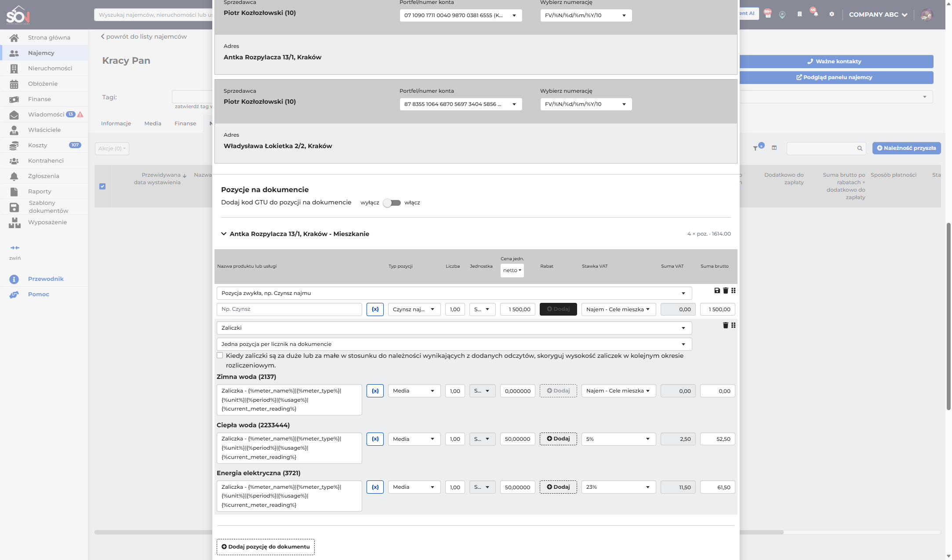
Task: Toggle GTU code switch for document positions
Action: 392,203
